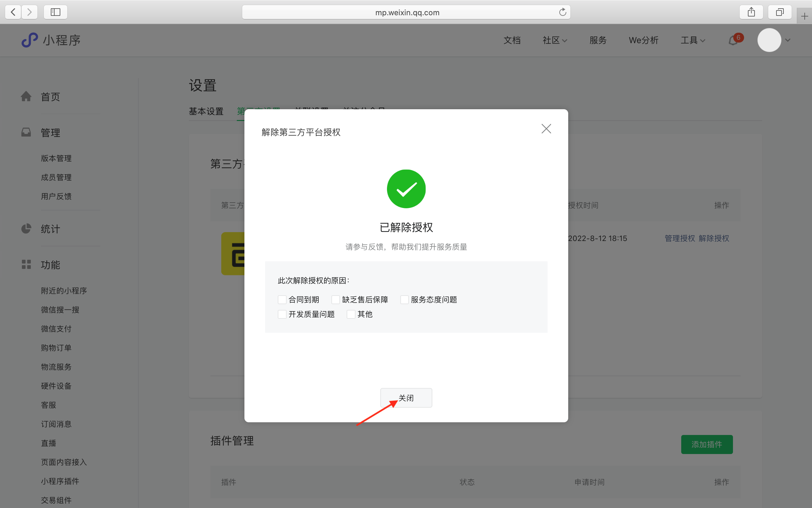Click the grid icon beside 功能
The width and height of the screenshot is (812, 508).
[x=26, y=264]
